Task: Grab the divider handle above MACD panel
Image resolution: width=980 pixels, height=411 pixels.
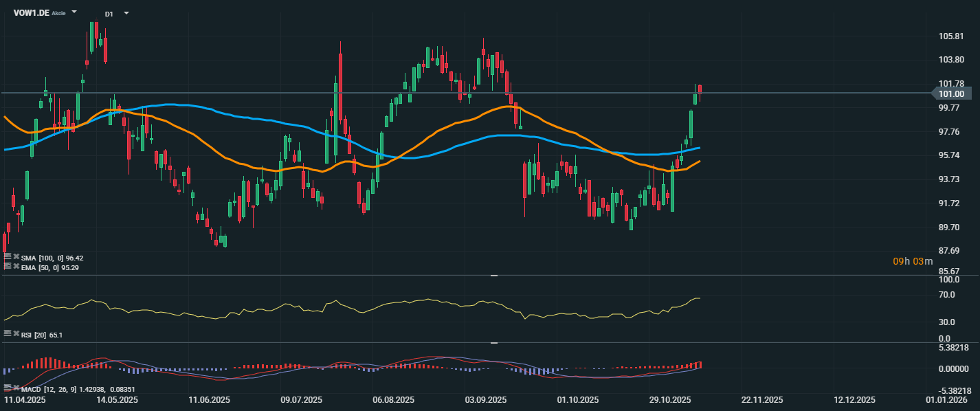Action: (493, 342)
